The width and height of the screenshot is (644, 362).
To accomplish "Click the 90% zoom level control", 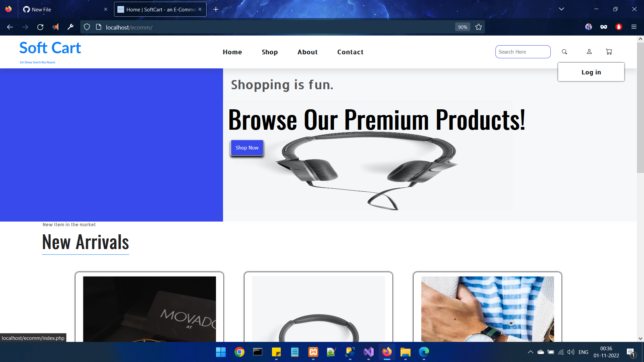I will pos(462,27).
